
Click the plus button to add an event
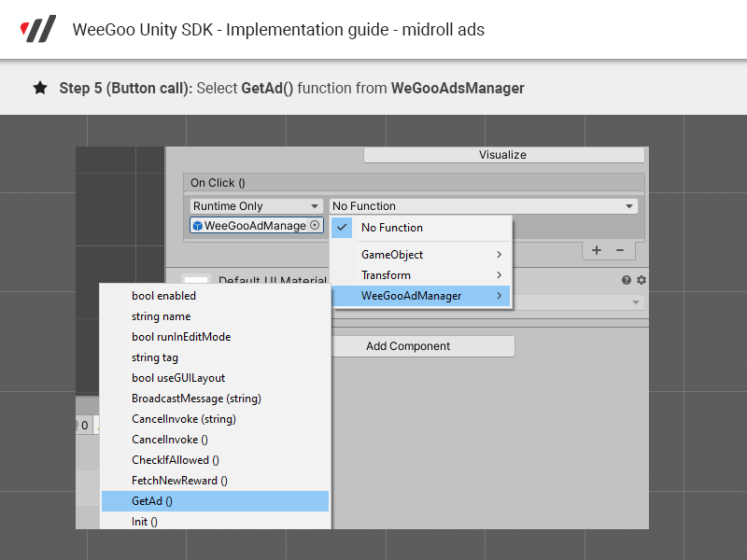(597, 250)
